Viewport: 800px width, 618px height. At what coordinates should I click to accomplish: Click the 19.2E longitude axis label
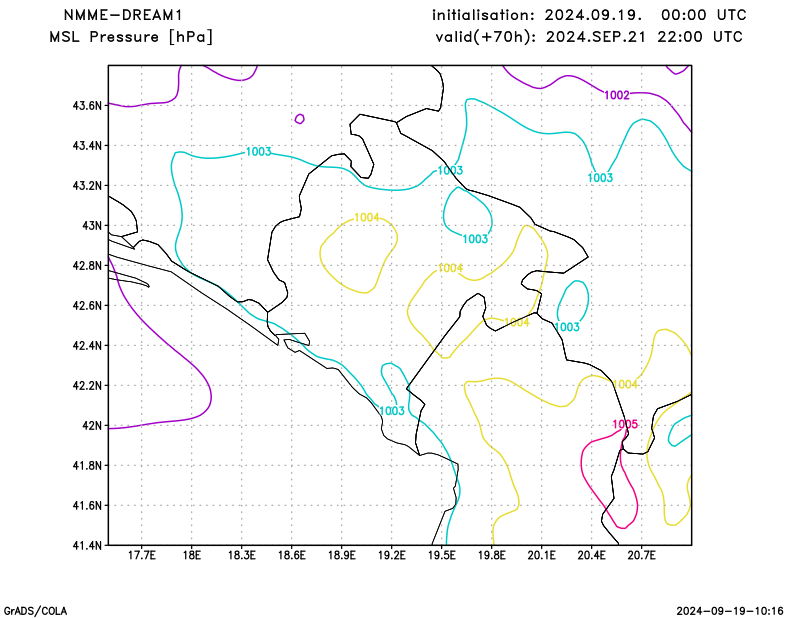pos(392,555)
